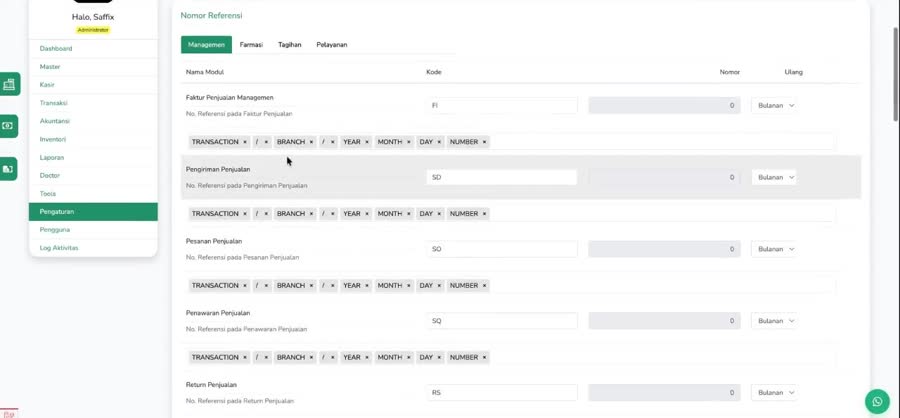This screenshot has width=900, height=418.
Task: Click the Kode field containing SQ
Action: (502, 321)
